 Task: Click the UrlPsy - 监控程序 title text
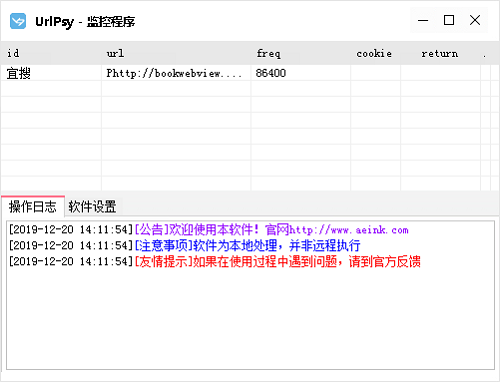[85, 22]
